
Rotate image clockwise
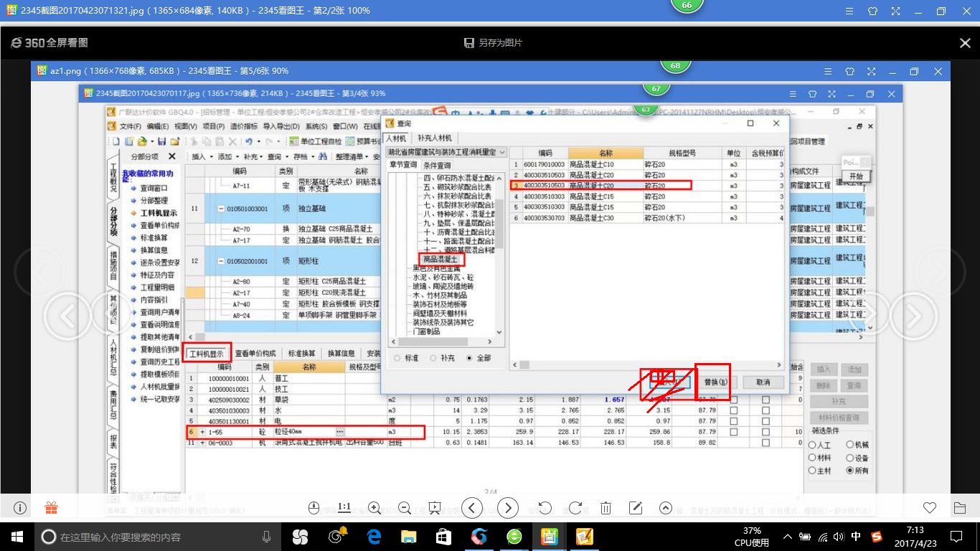[x=575, y=508]
